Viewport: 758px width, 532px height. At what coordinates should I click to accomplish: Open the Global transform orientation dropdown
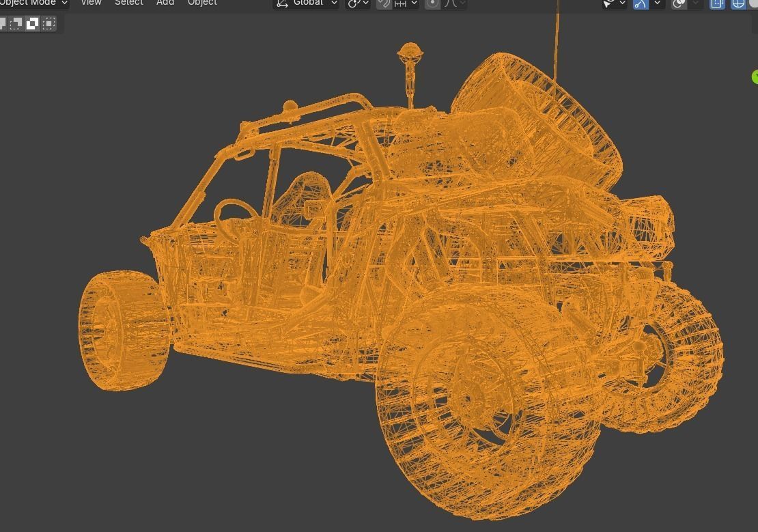[306, 3]
